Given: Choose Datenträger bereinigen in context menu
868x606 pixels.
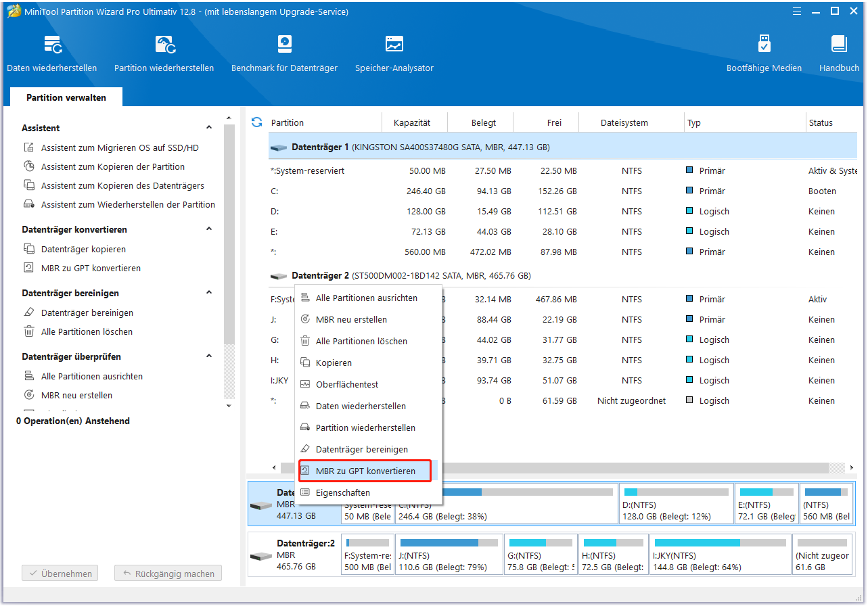Looking at the screenshot, I should click(369, 449).
